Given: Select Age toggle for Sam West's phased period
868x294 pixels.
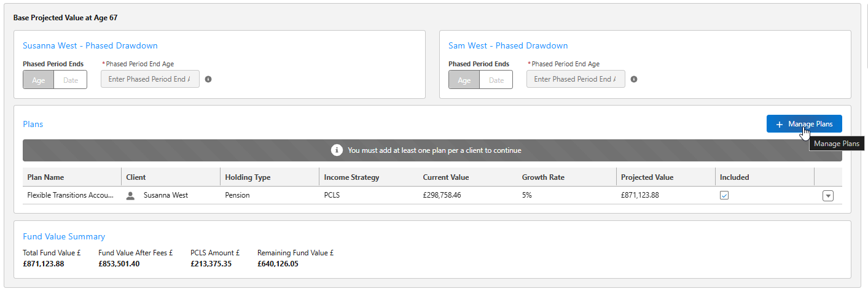Looking at the screenshot, I should [464, 80].
